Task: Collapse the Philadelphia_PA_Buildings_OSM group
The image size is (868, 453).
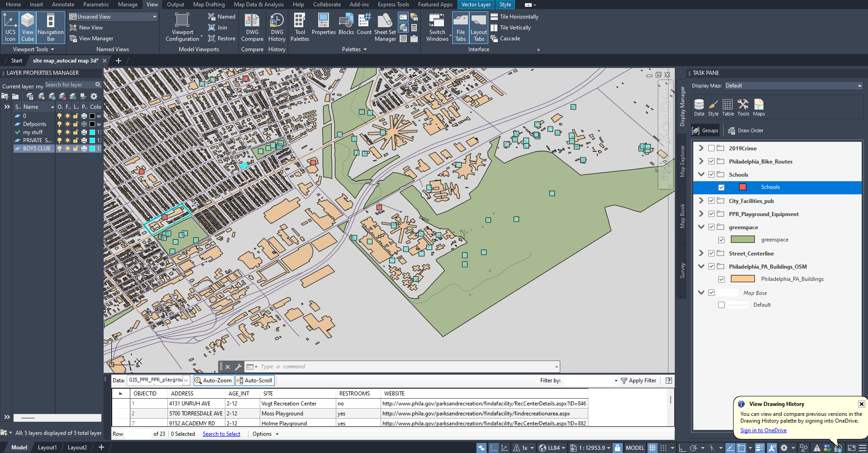Action: click(x=701, y=266)
